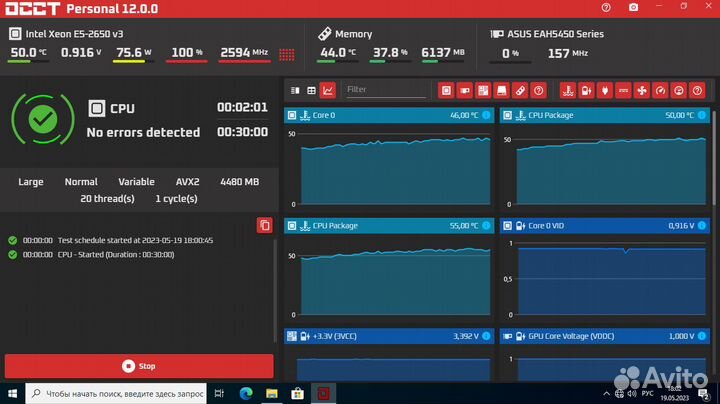
Task: Open info for +3.3V (3VCC) graph
Action: 486,336
